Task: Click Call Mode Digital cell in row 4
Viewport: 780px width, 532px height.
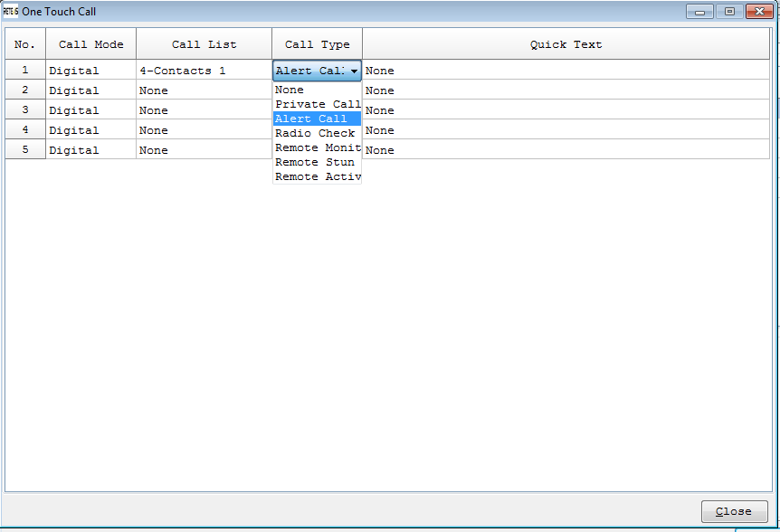Action: (90, 130)
